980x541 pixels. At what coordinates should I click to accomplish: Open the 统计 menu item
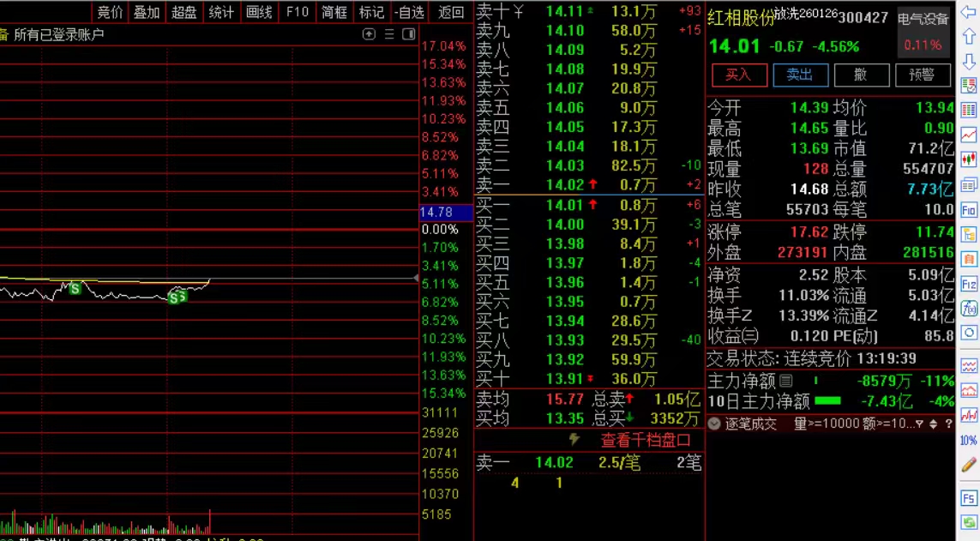click(x=221, y=12)
